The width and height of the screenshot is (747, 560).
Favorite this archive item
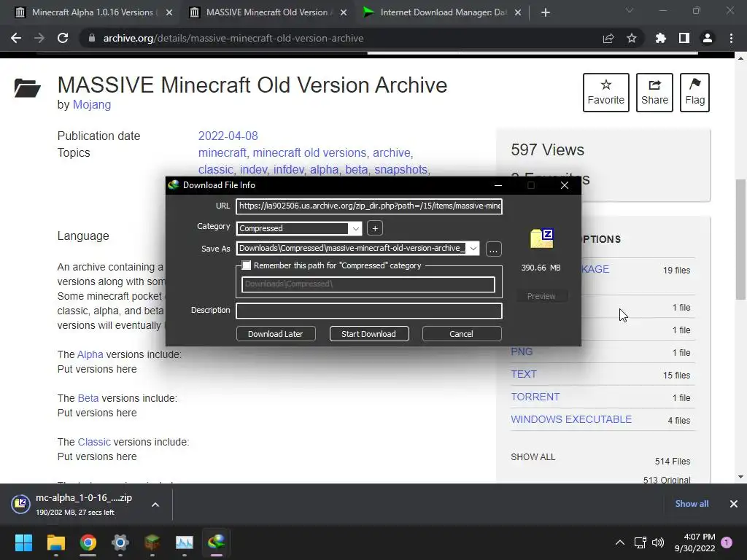[x=606, y=93]
